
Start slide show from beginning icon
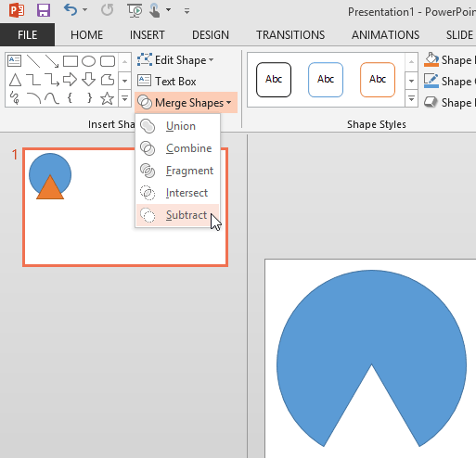coord(135,10)
